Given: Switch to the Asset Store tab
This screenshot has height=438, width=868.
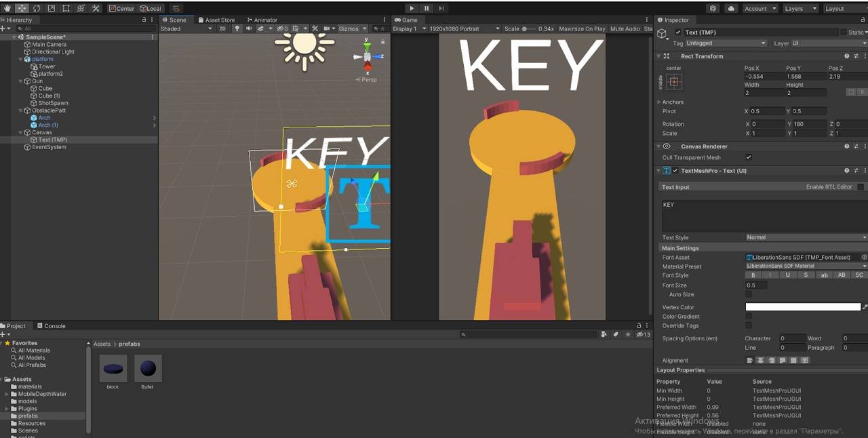Looking at the screenshot, I should [x=216, y=20].
